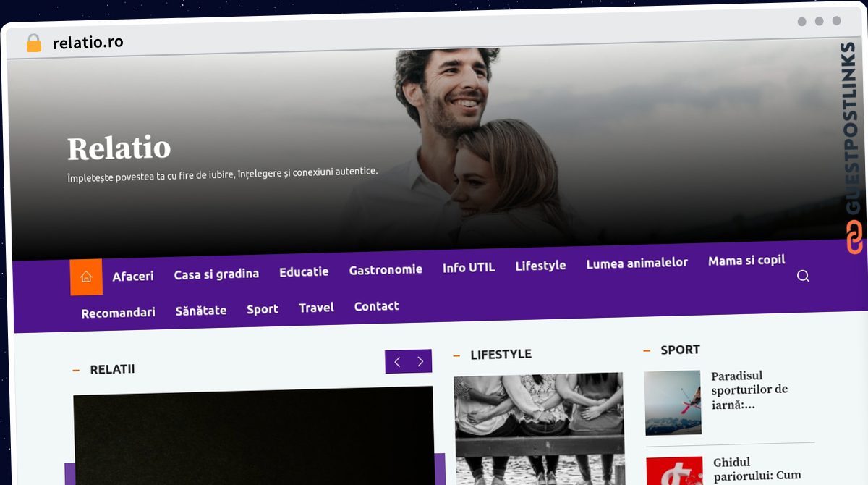Open Ghidul pariorului article link
Image resolution: width=868 pixels, height=485 pixels.
pyautogui.click(x=757, y=469)
